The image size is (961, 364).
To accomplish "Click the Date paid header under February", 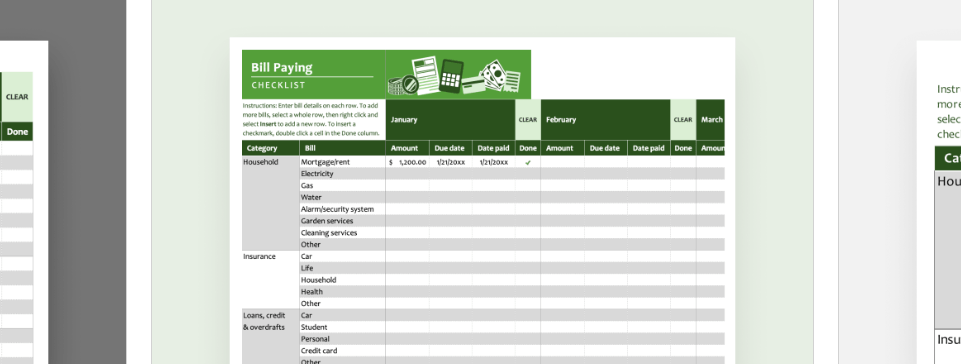I will click(648, 148).
